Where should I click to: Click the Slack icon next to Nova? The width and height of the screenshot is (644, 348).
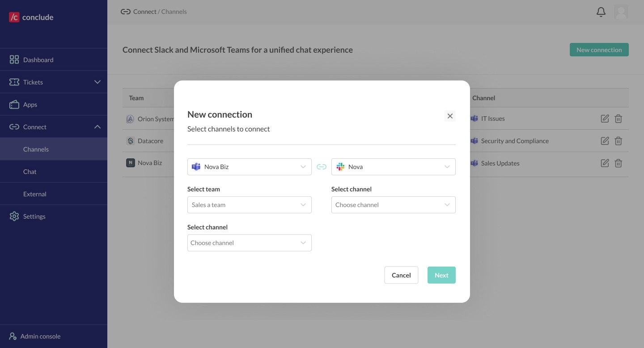point(340,166)
